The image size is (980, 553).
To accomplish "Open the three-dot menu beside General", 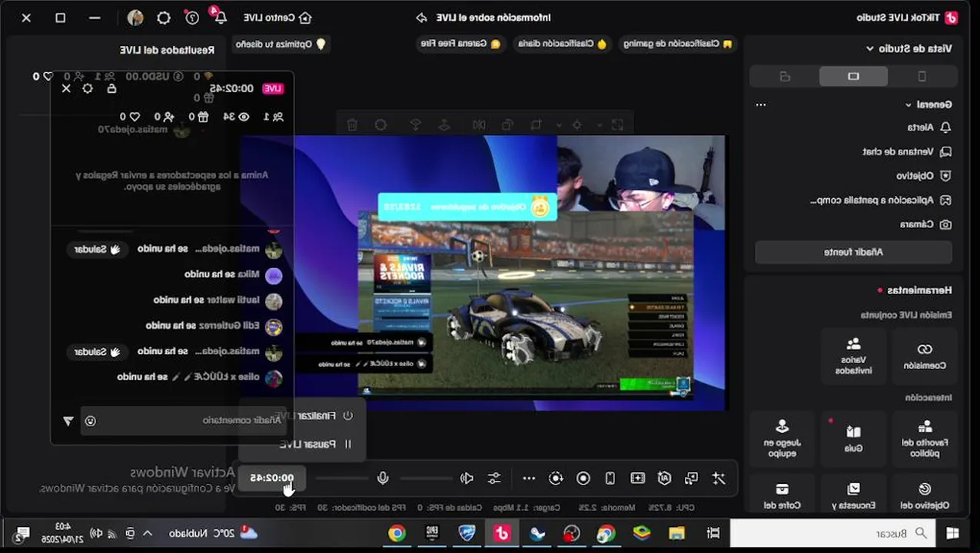I will pyautogui.click(x=761, y=104).
